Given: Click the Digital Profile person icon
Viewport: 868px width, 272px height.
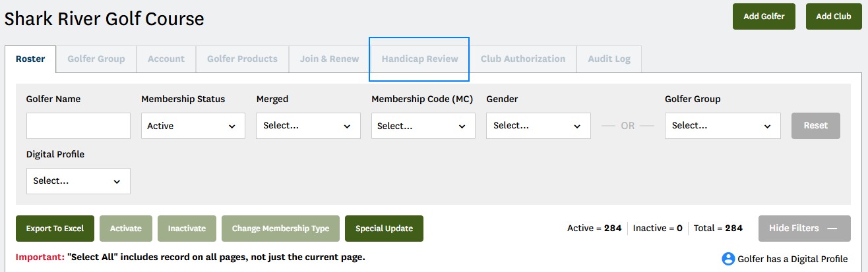Looking at the screenshot, I should pyautogui.click(x=728, y=259).
